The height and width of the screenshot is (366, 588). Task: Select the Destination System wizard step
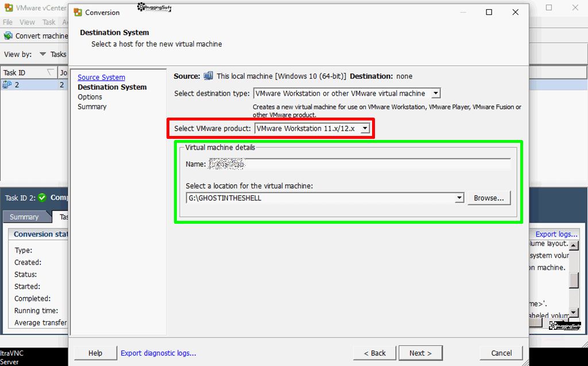(112, 87)
